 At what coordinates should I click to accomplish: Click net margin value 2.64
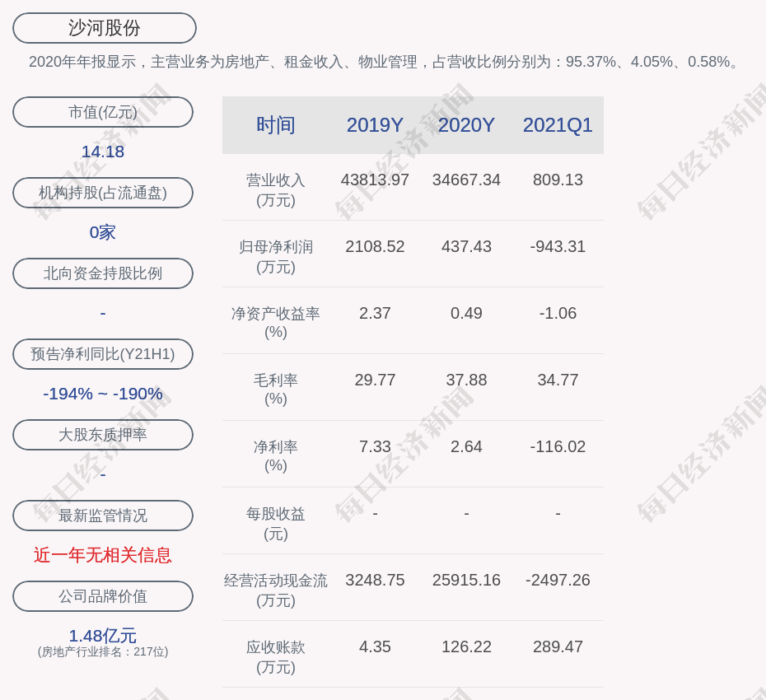coord(466,446)
